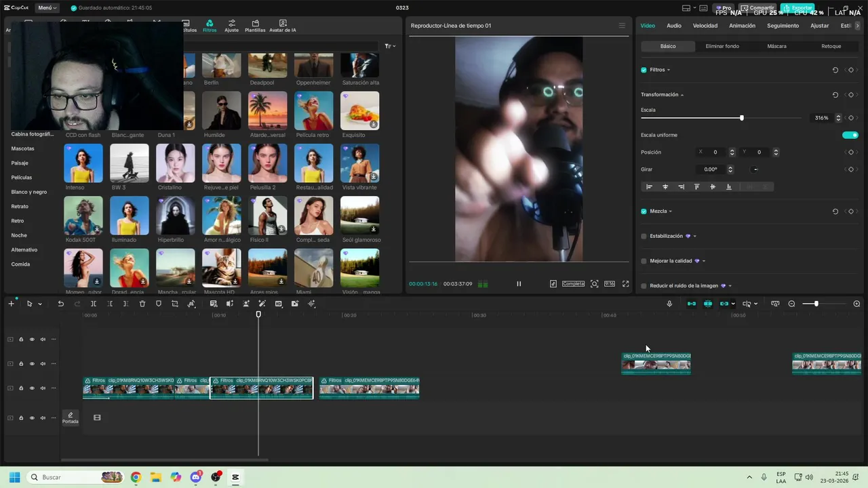Lock the topmost timeline track
The width and height of the screenshot is (868, 488).
[21, 340]
